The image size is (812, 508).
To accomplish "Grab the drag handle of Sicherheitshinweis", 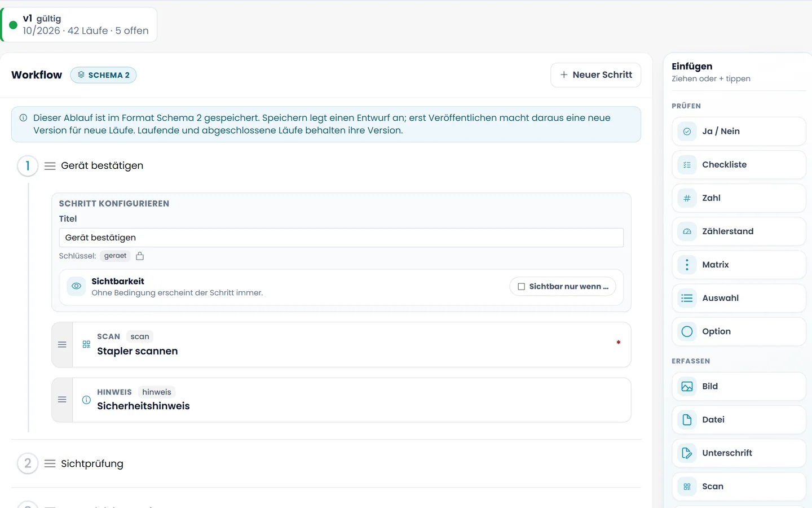I will (x=62, y=400).
